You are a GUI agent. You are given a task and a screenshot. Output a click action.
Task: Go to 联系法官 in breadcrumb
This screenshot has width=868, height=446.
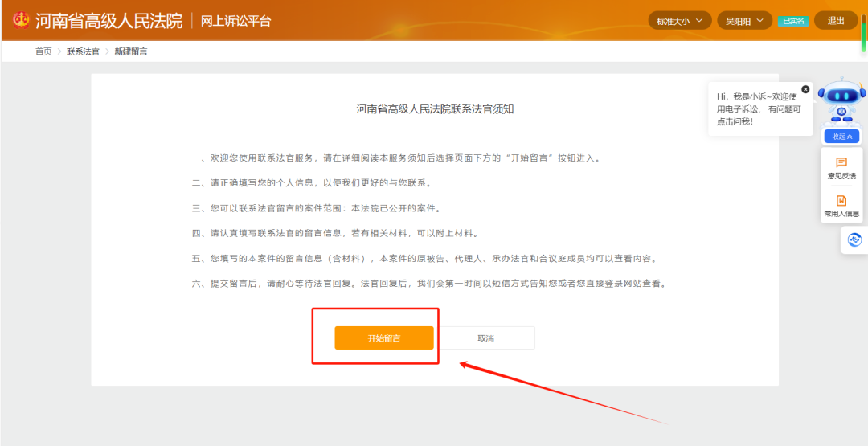tap(83, 51)
